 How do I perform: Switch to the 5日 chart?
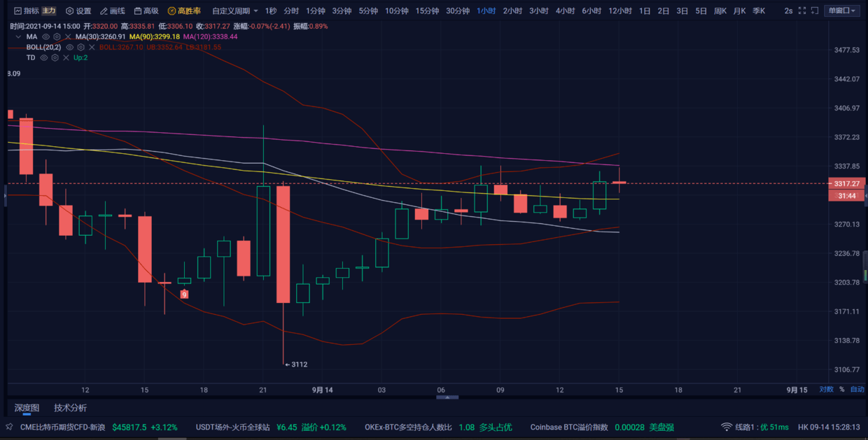[701, 11]
